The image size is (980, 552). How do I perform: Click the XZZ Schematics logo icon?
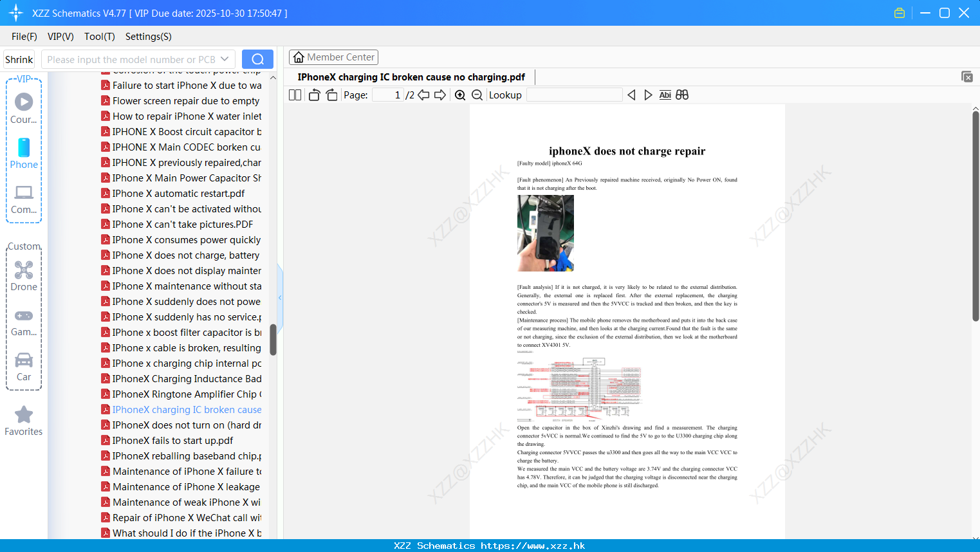[16, 13]
